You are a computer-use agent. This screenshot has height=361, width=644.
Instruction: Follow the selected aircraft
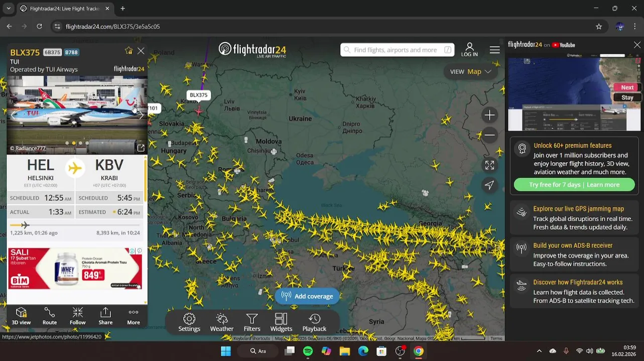coord(77,316)
